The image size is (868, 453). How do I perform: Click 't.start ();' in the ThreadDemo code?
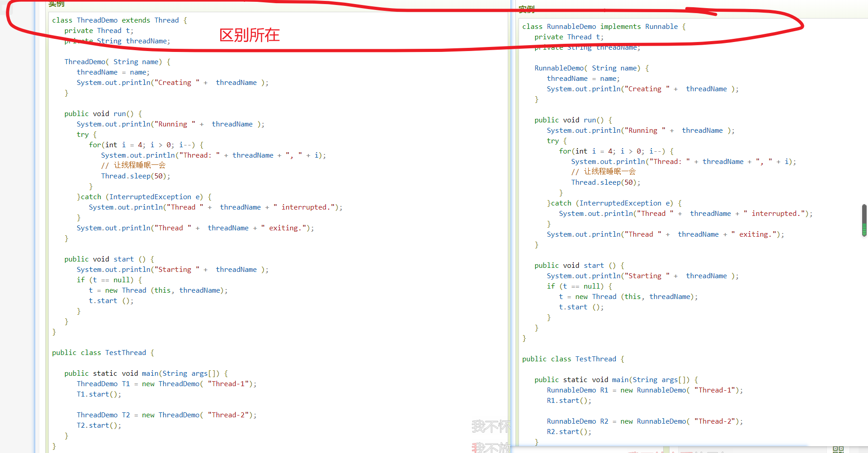pyautogui.click(x=111, y=301)
